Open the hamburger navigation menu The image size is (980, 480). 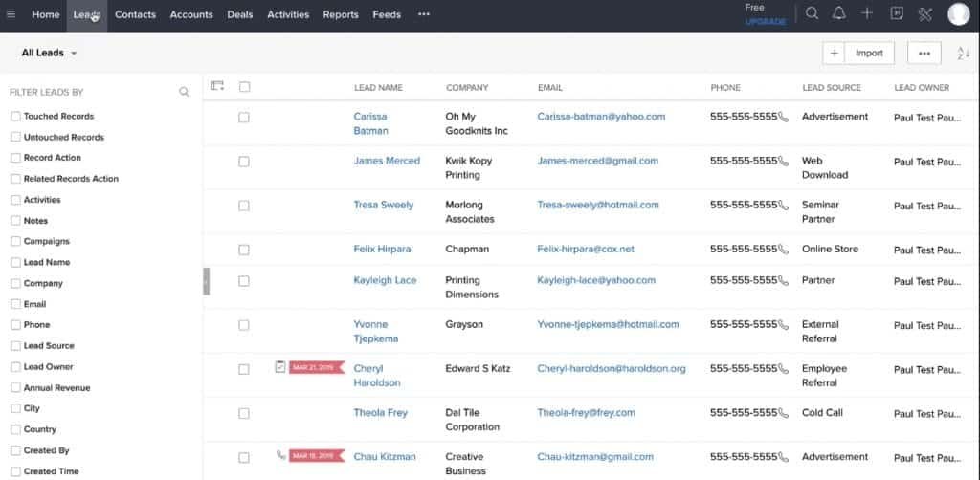click(x=11, y=14)
